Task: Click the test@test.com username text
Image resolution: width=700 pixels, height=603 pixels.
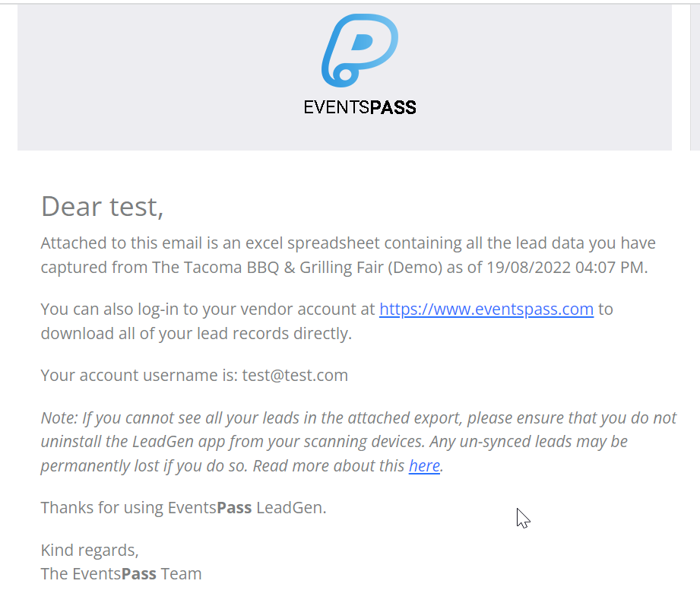Action: click(x=295, y=375)
